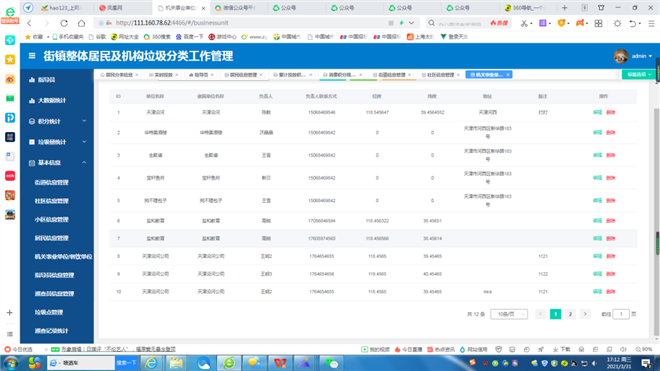660x371 pixels.
Task: Delete row 5 via its red 删除 link
Action: tap(611, 201)
